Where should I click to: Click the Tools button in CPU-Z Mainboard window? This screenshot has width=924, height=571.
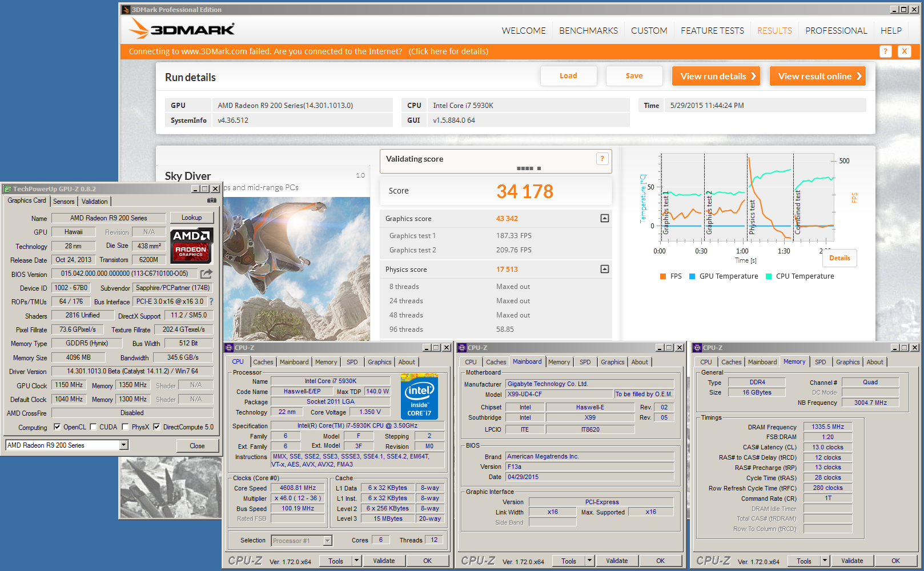pyautogui.click(x=569, y=561)
